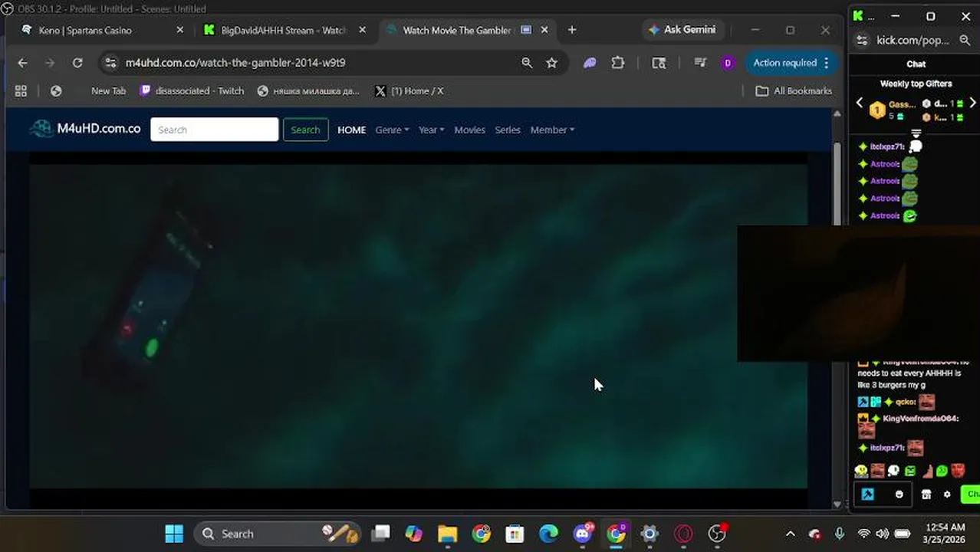
Task: Open the globe bookmark in the bookmarks bar
Action: [56, 90]
